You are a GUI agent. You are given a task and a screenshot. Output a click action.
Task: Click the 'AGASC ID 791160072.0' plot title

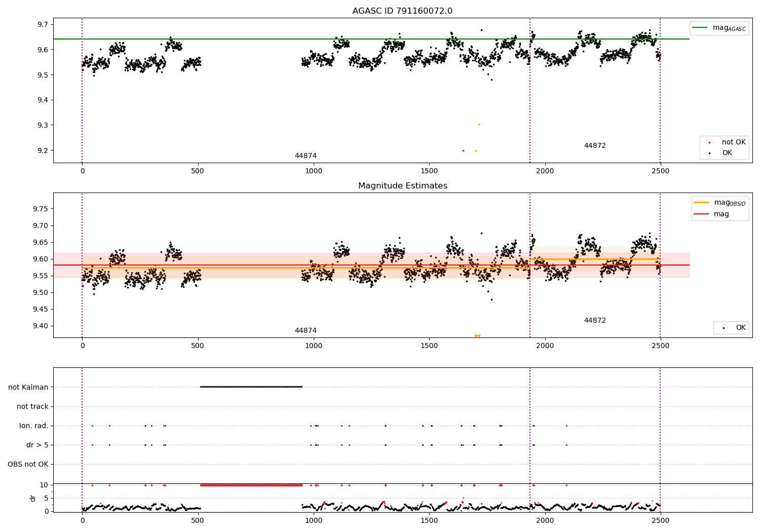[x=402, y=11]
